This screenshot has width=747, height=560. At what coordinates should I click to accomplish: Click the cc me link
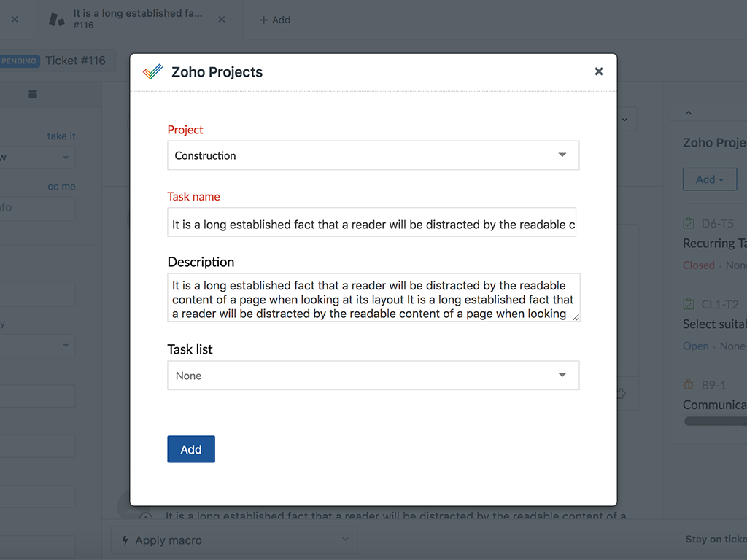tap(61, 186)
